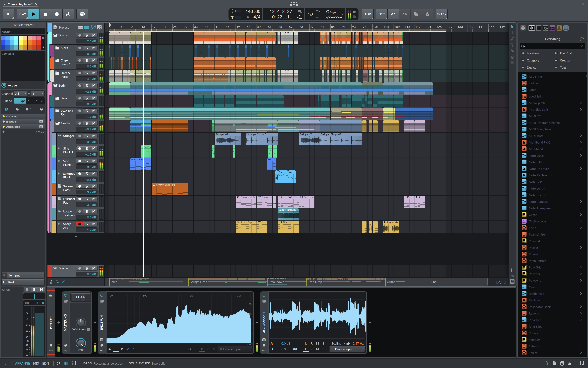The height and width of the screenshot is (368, 588).
Task: Click the Organ device icon in the browser
Action: 524,215
